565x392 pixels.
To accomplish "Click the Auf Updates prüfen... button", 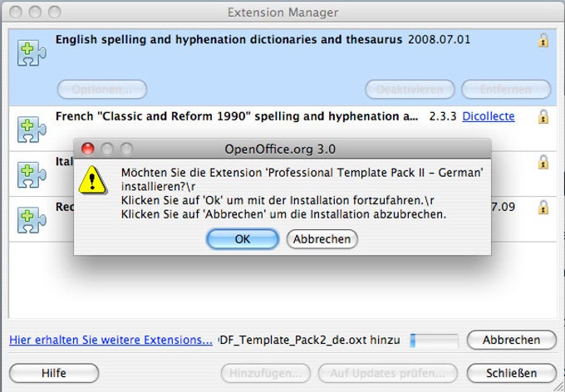I will [388, 373].
